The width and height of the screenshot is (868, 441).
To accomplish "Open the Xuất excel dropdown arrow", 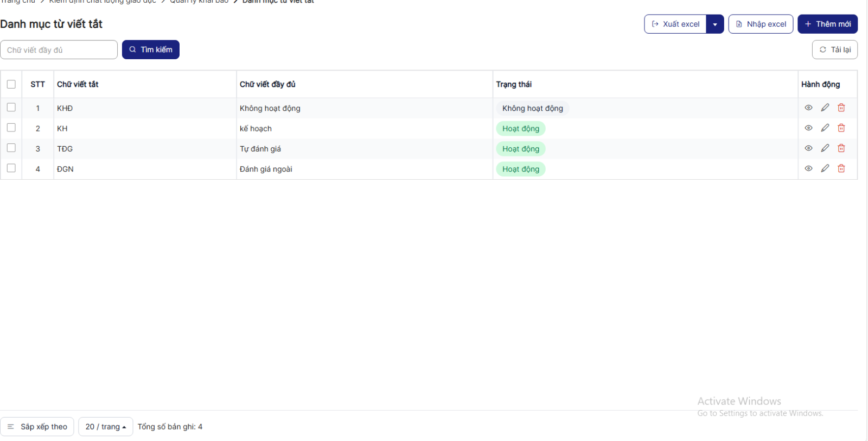I will click(715, 24).
